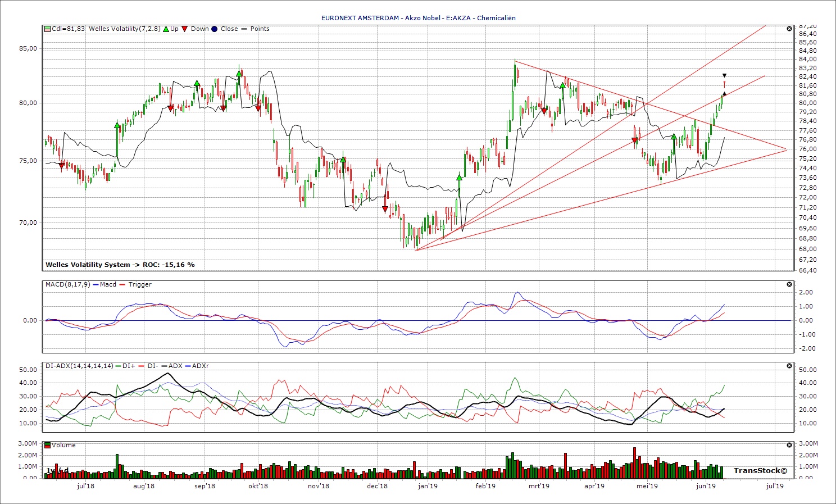836x504 pixels.
Task: Close the MACD indicator panel
Action: pos(789,284)
